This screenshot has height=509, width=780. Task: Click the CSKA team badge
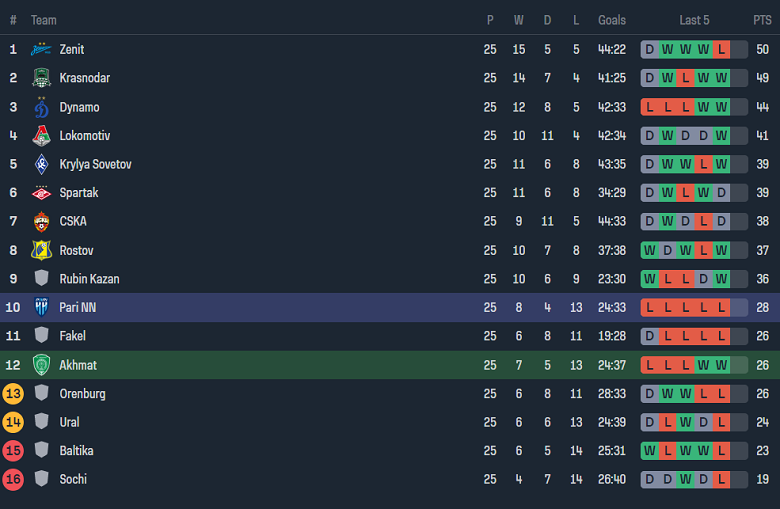[41, 222]
